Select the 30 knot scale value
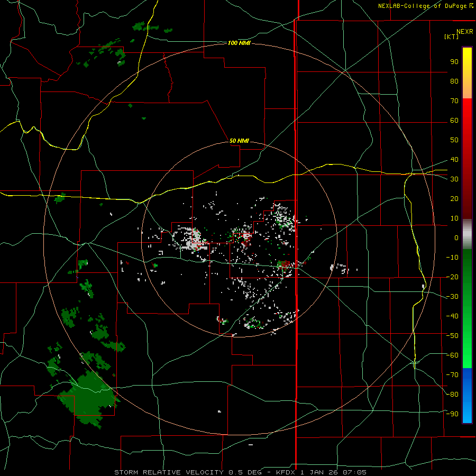 pyautogui.click(x=454, y=179)
